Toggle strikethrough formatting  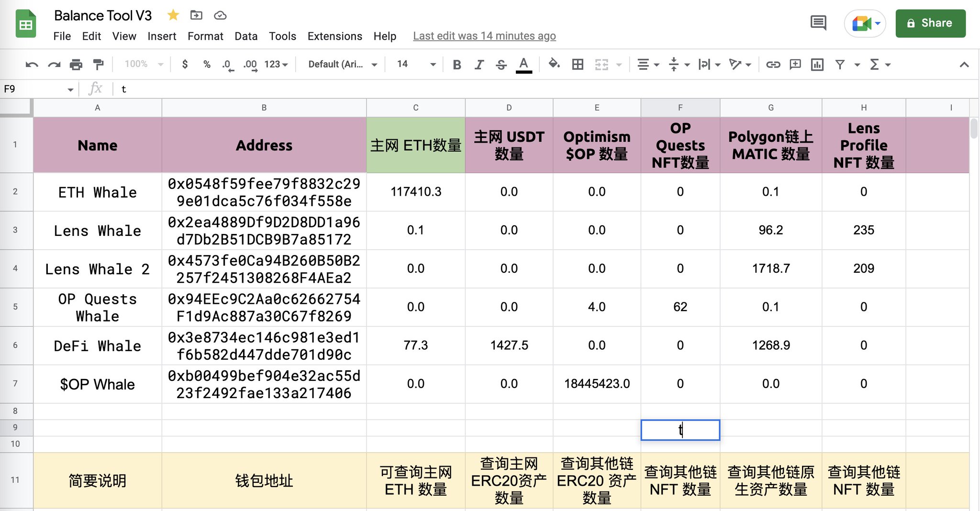(501, 65)
